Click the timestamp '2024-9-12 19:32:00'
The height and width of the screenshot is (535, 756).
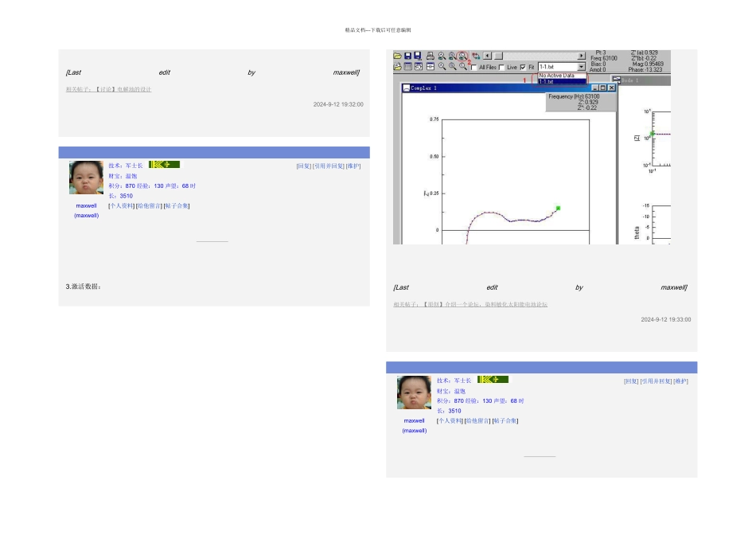338,104
